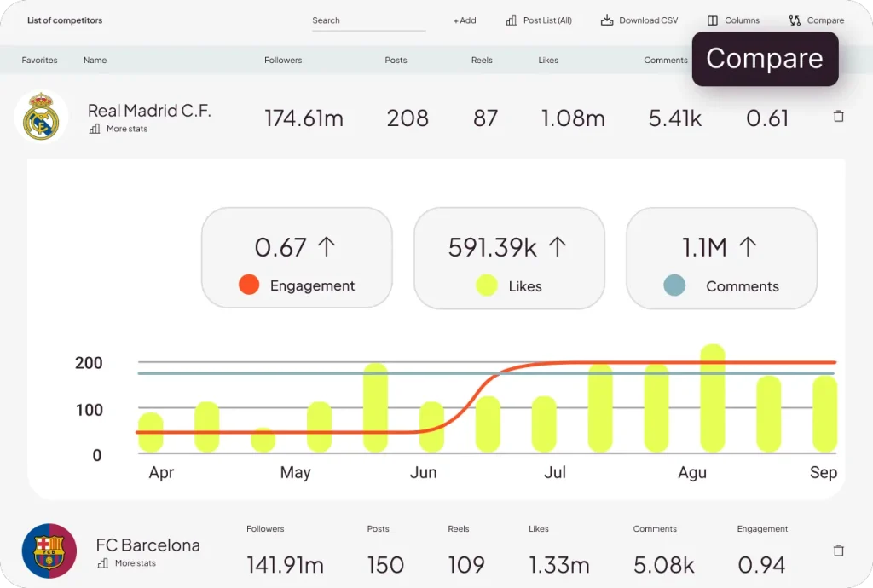Click the Search input field
Image resolution: width=873 pixels, height=588 pixels.
point(368,20)
